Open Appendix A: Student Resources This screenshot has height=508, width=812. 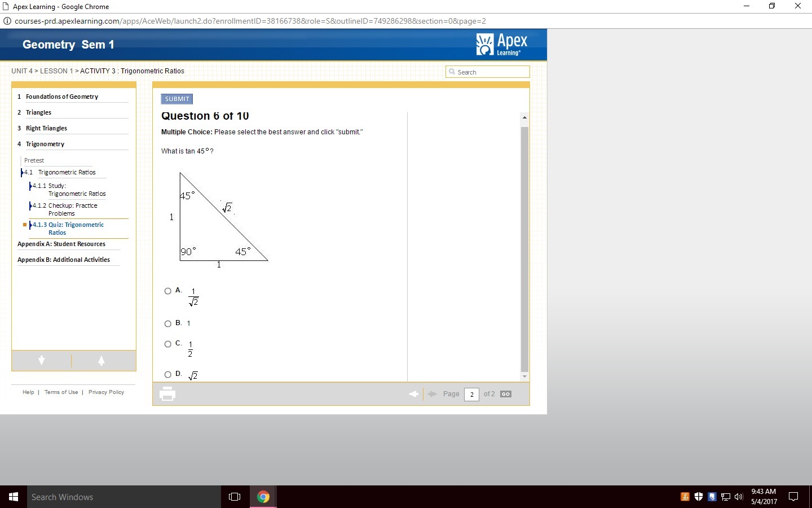pos(61,244)
